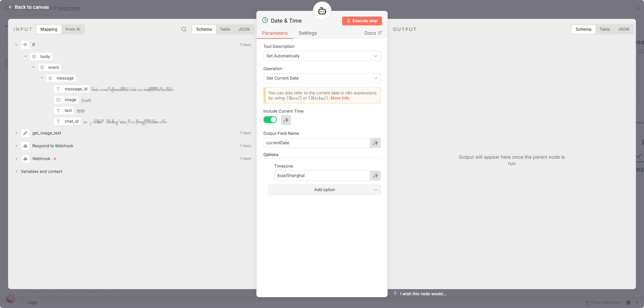
Task: Click the search icon in the input panel
Action: [184, 29]
